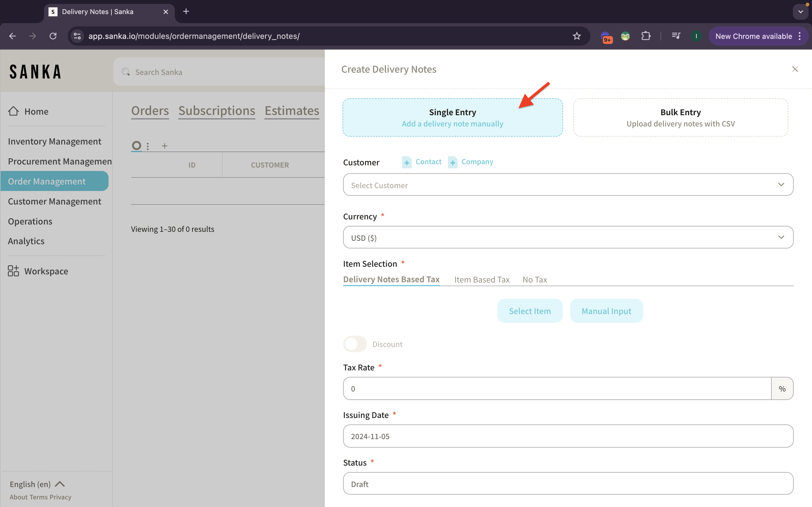The width and height of the screenshot is (812, 507).
Task: Click the Home icon in the sidebar
Action: (x=14, y=111)
